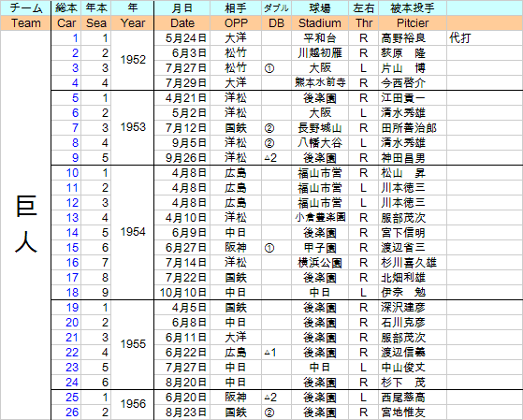Click pitcher name 松山 昇
Screen dimensions: 523x420
tap(403, 173)
